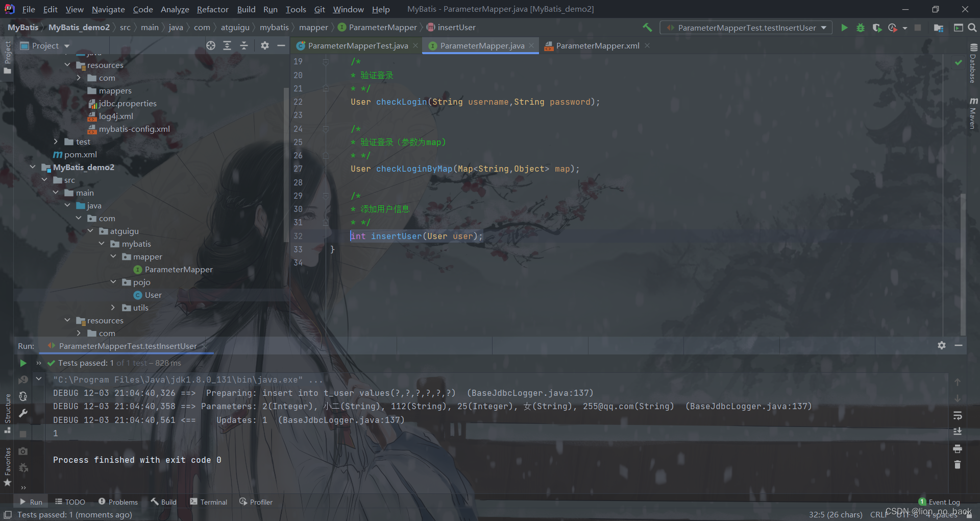Open the Git menu
The height and width of the screenshot is (521, 980).
click(x=320, y=9)
